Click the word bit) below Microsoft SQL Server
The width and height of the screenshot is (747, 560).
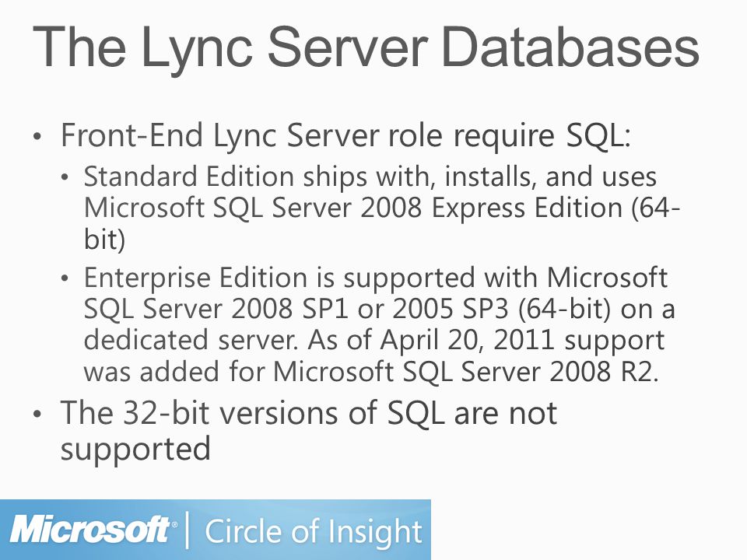pyautogui.click(x=104, y=240)
